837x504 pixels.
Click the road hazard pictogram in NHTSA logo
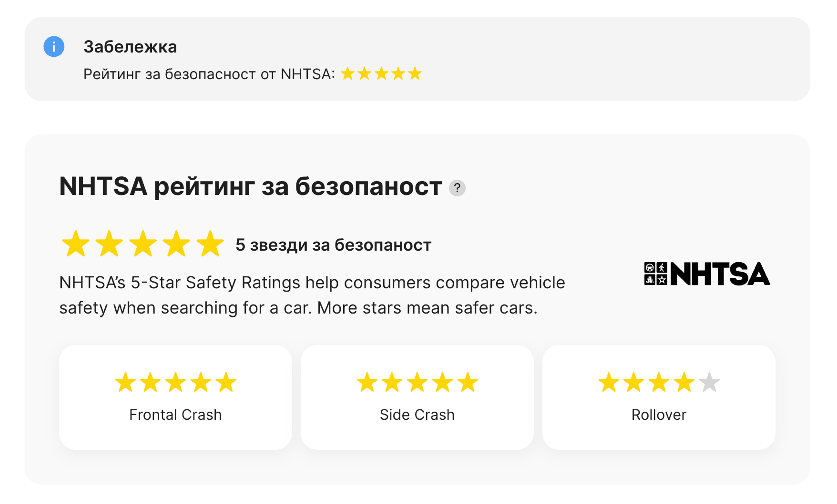pos(650,280)
